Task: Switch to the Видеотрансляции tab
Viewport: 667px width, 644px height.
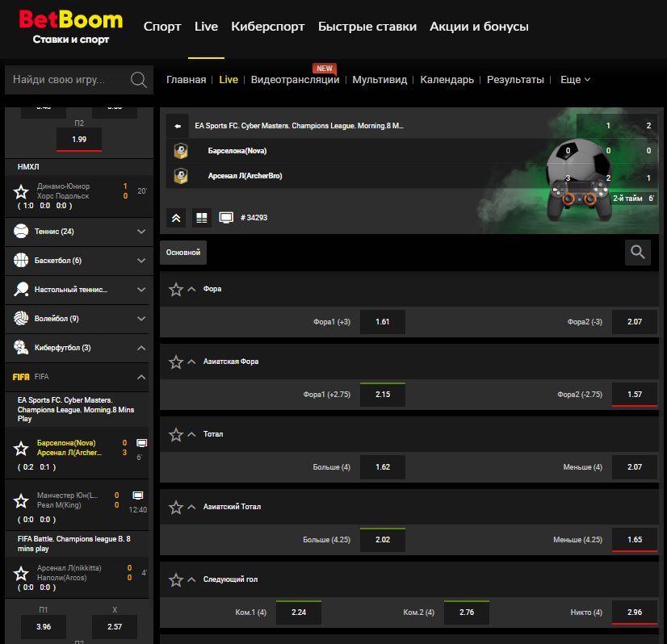Action: [x=295, y=79]
